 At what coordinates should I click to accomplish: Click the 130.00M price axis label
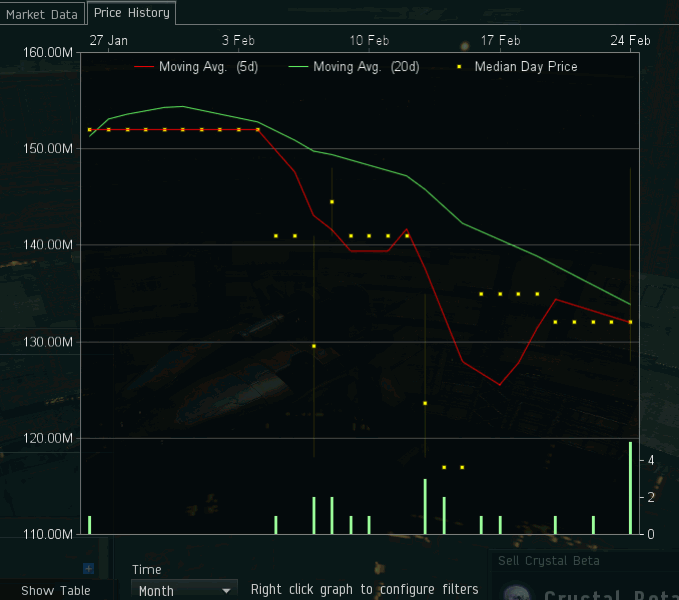click(x=48, y=342)
